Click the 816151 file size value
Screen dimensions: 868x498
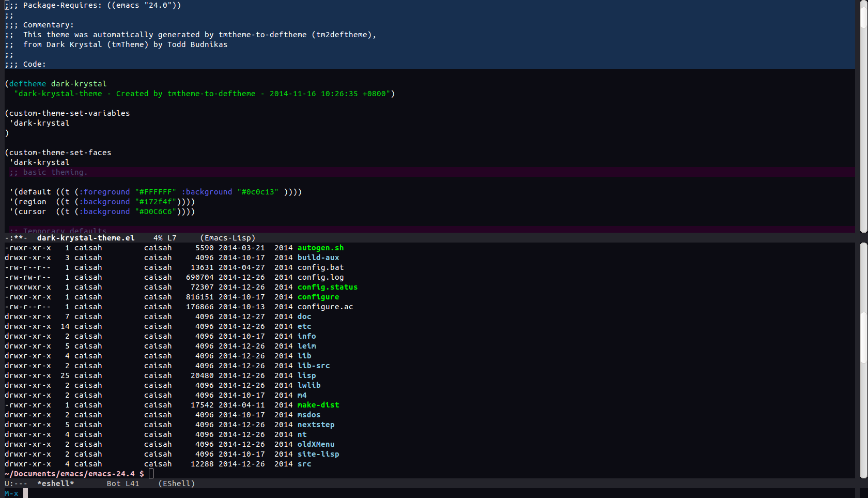(x=199, y=297)
